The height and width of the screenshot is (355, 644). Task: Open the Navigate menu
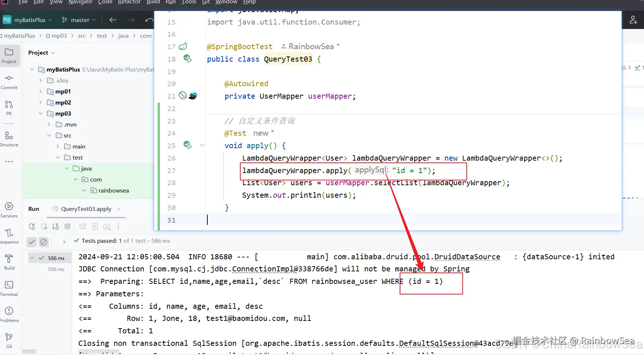click(x=80, y=2)
